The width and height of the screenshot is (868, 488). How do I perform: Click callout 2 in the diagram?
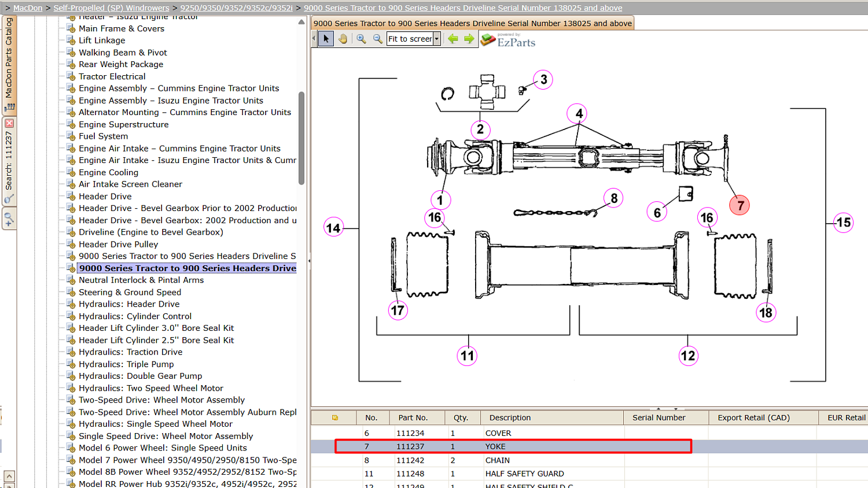point(480,130)
